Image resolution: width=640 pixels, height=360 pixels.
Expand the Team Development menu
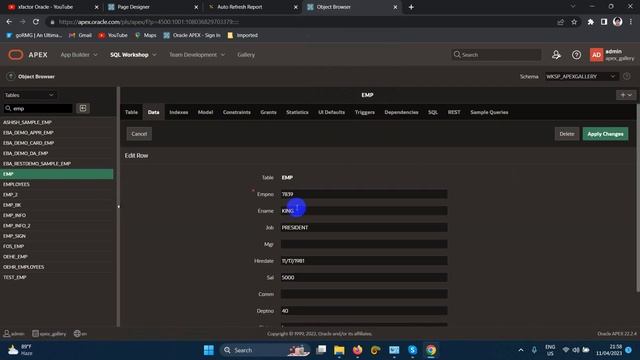tap(197, 55)
